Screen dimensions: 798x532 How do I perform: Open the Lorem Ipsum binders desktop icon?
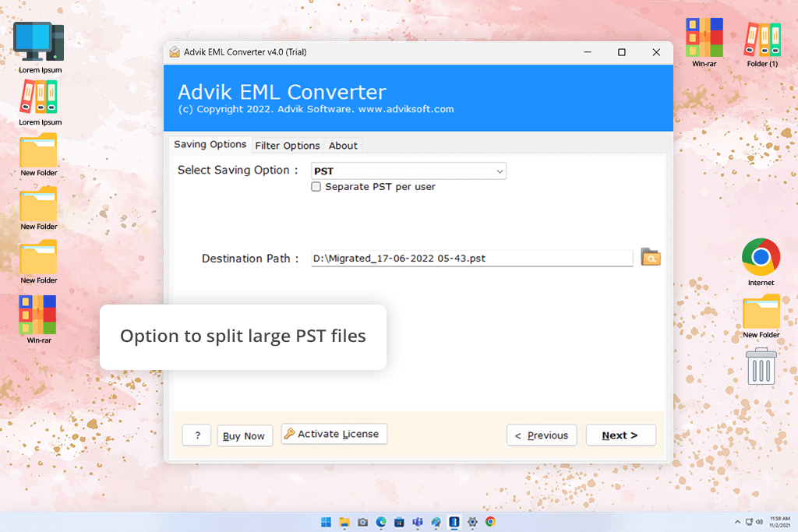click(39, 96)
